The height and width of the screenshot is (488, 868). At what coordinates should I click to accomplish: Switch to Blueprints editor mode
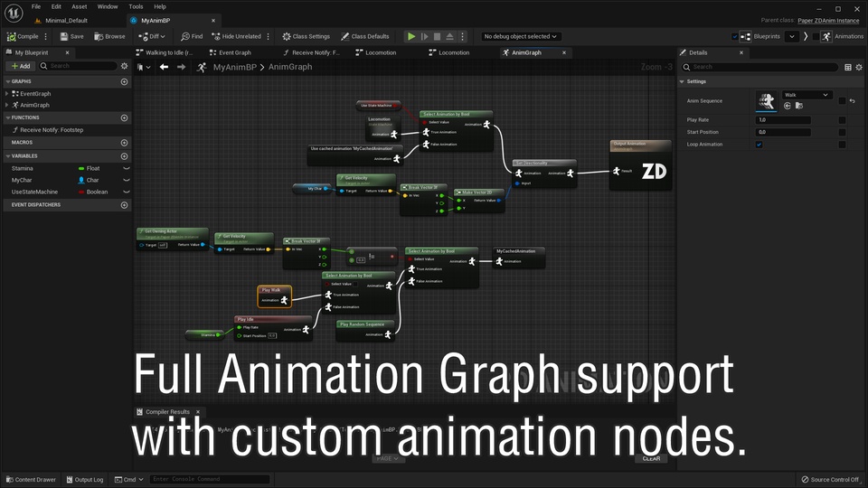click(x=761, y=36)
